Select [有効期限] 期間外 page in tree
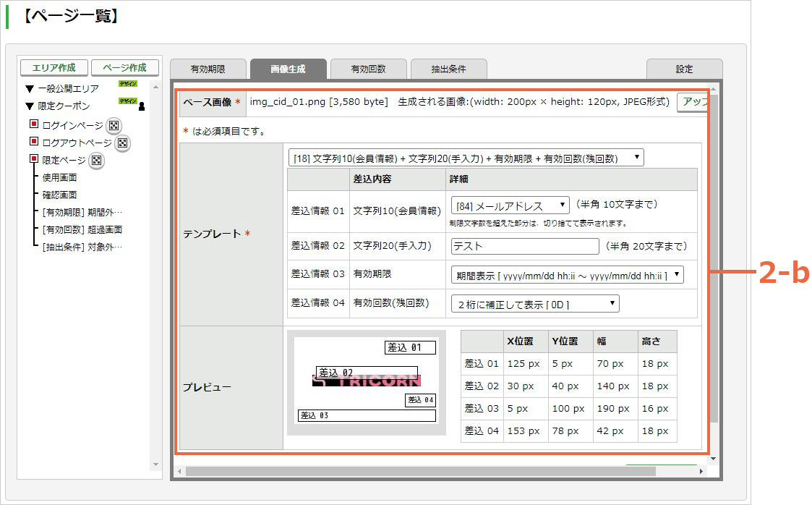The image size is (812, 505). 82,213
